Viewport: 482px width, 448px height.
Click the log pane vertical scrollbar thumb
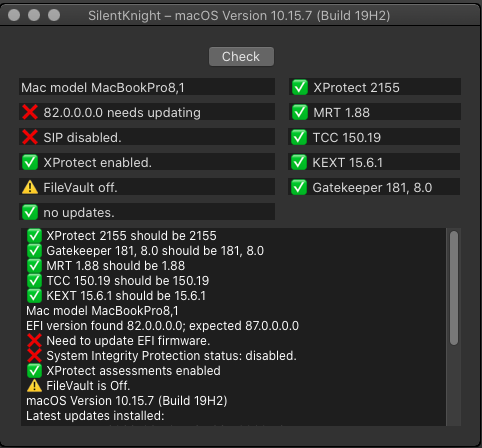pyautogui.click(x=454, y=288)
